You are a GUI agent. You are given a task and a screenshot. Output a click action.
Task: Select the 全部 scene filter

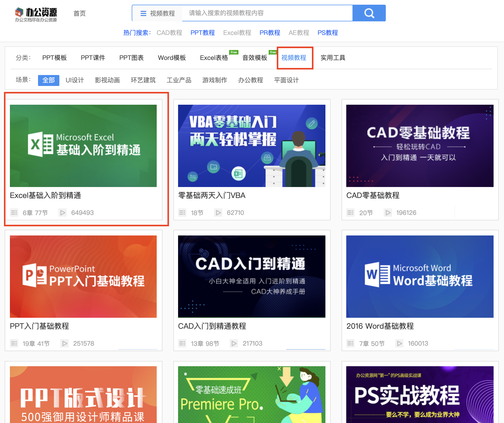point(49,80)
